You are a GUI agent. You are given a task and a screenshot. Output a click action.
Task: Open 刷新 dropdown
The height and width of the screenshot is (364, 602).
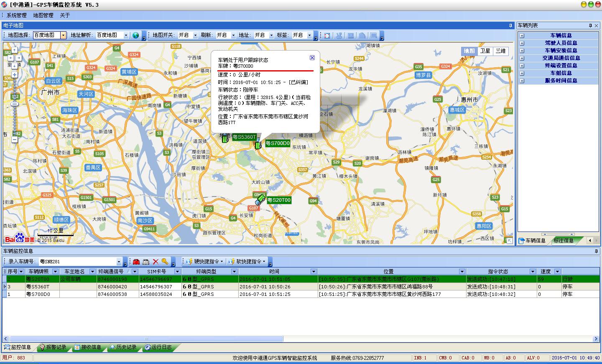coord(233,36)
